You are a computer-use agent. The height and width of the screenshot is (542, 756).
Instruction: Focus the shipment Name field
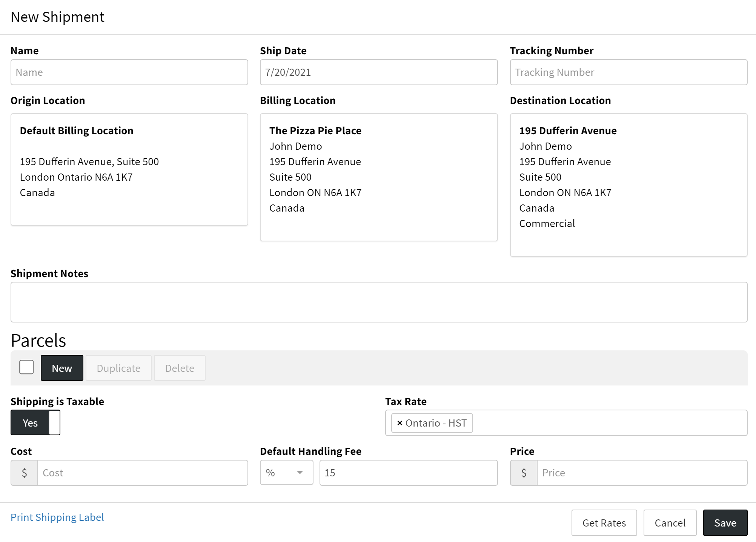129,72
